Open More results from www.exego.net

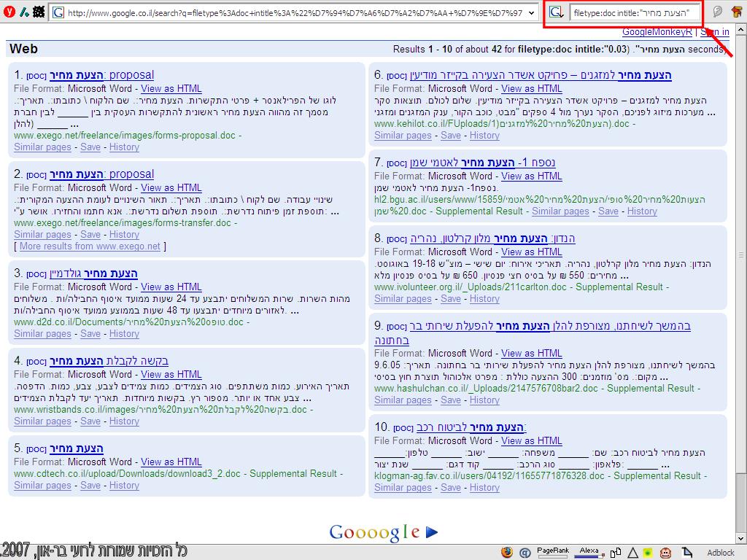[x=90, y=246]
